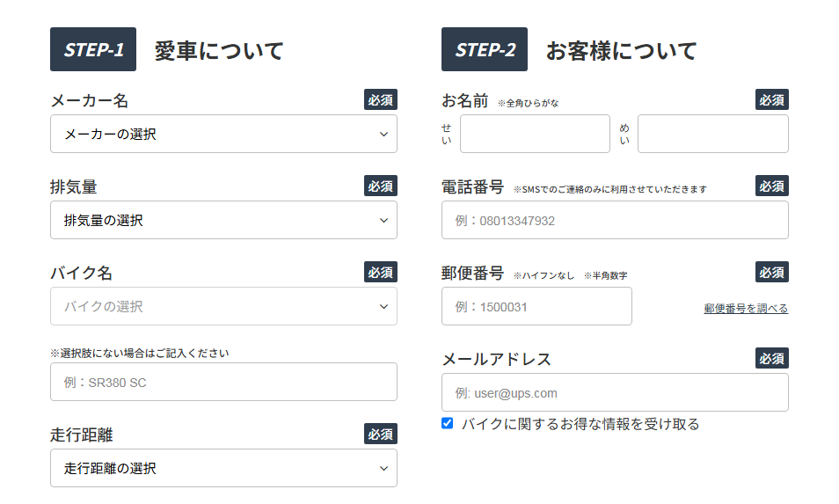
Task: Expand the 排気量の選択 dropdown
Action: [x=223, y=220]
